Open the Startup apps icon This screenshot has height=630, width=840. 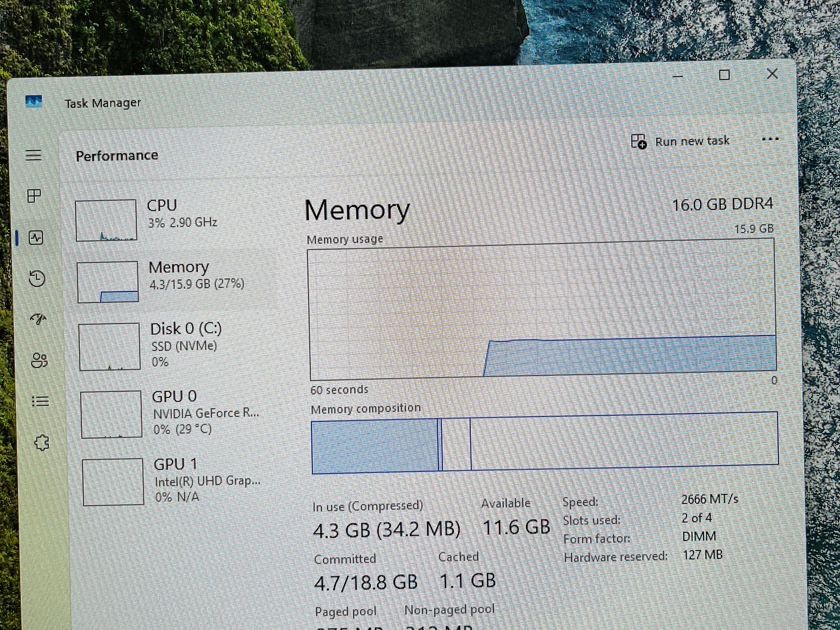pyautogui.click(x=39, y=319)
